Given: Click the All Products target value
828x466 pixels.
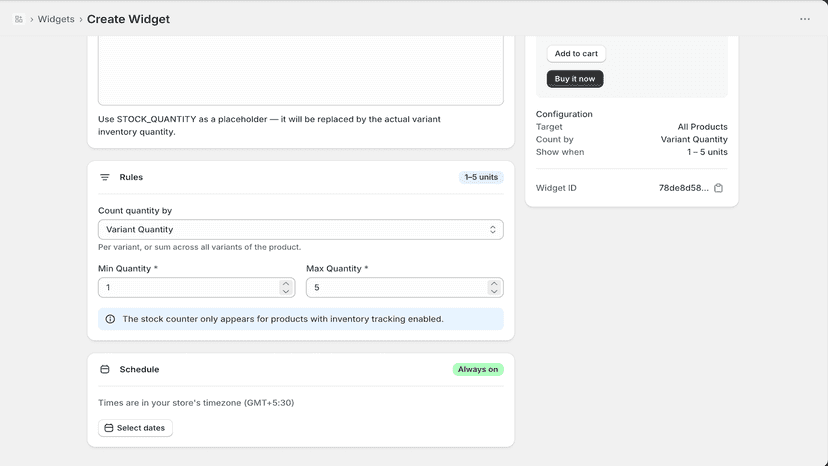Looking at the screenshot, I should pos(702,127).
